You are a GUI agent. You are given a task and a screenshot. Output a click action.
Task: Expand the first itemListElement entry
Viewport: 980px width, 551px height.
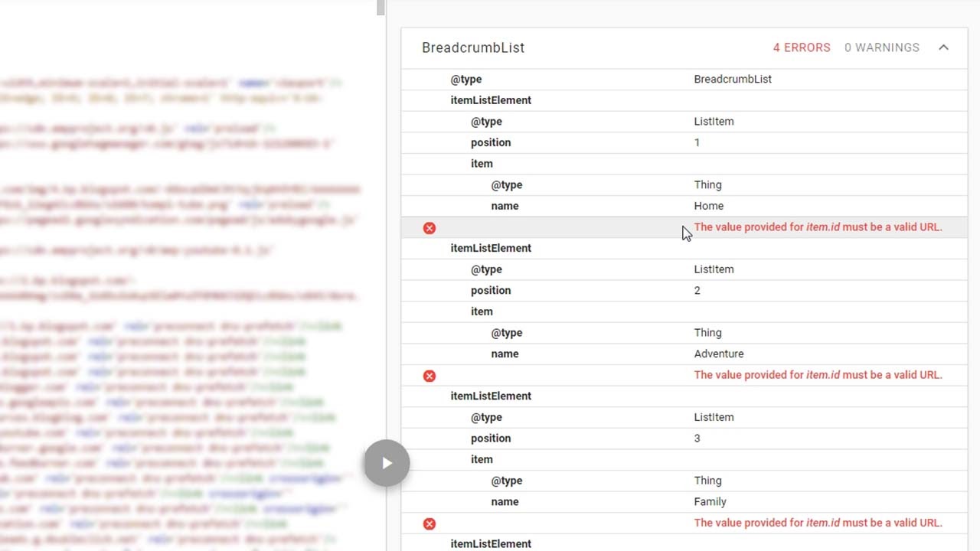491,100
